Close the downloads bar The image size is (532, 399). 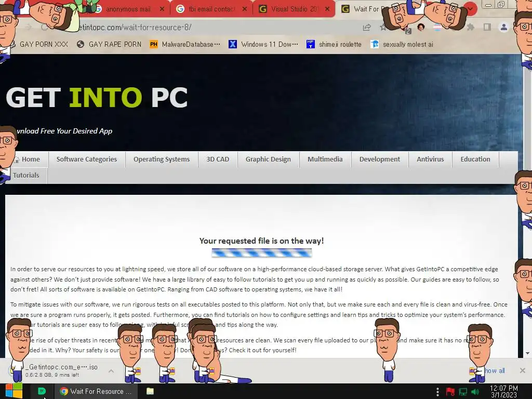(x=523, y=370)
